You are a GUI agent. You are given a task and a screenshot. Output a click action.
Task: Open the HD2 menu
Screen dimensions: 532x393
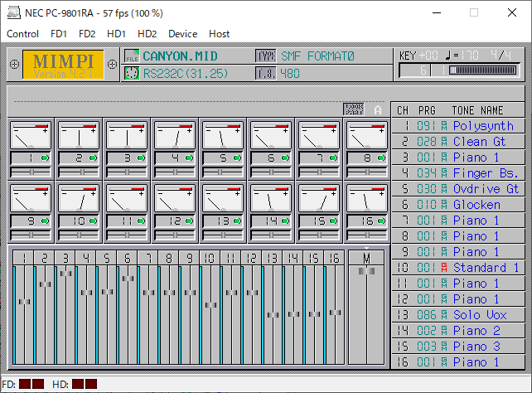(x=147, y=34)
